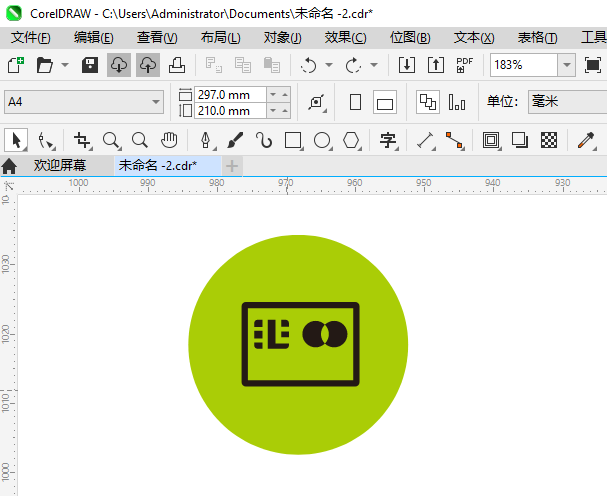Viewport: 607px width, 496px height.
Task: Select the Contour tool
Action: 491,140
